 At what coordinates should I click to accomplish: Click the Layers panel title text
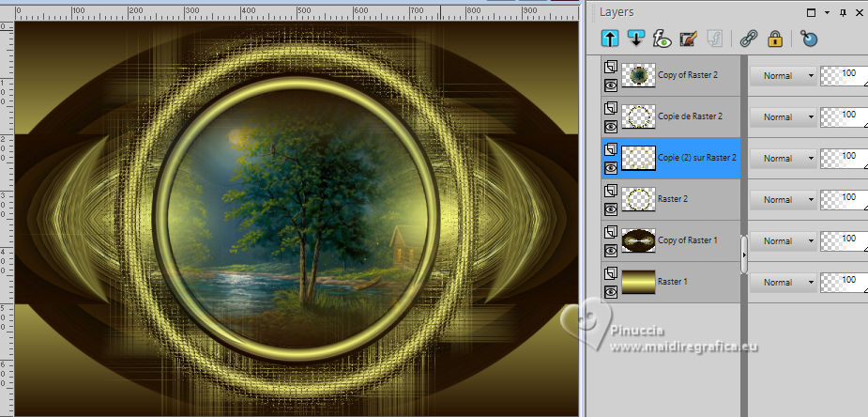(x=617, y=12)
